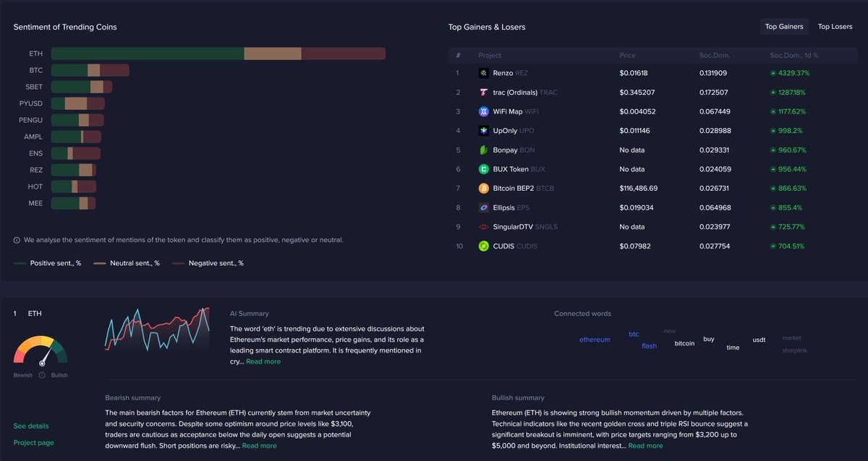This screenshot has height=461, width=868.
Task: Sort table by Soc.Dom., 1d % header
Action: click(x=793, y=55)
